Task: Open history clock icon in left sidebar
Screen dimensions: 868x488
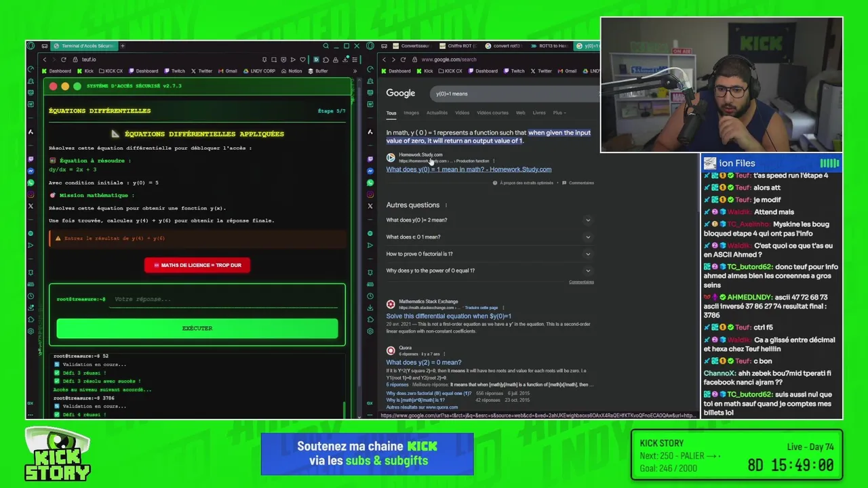Action: point(31,296)
